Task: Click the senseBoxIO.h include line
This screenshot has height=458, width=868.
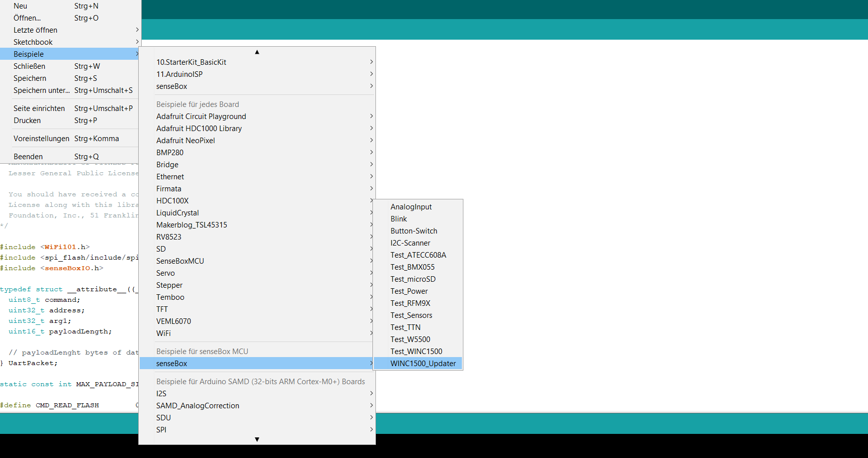Action: click(x=51, y=268)
